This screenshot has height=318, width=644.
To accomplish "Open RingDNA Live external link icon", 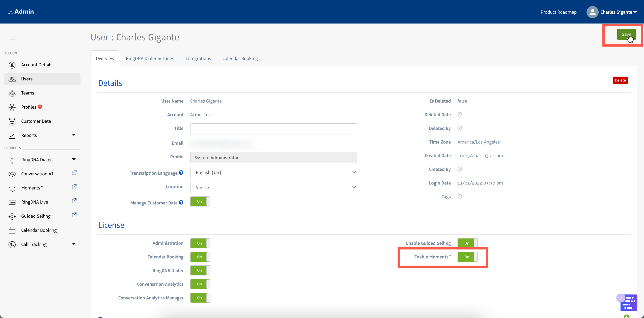I will 74,201.
